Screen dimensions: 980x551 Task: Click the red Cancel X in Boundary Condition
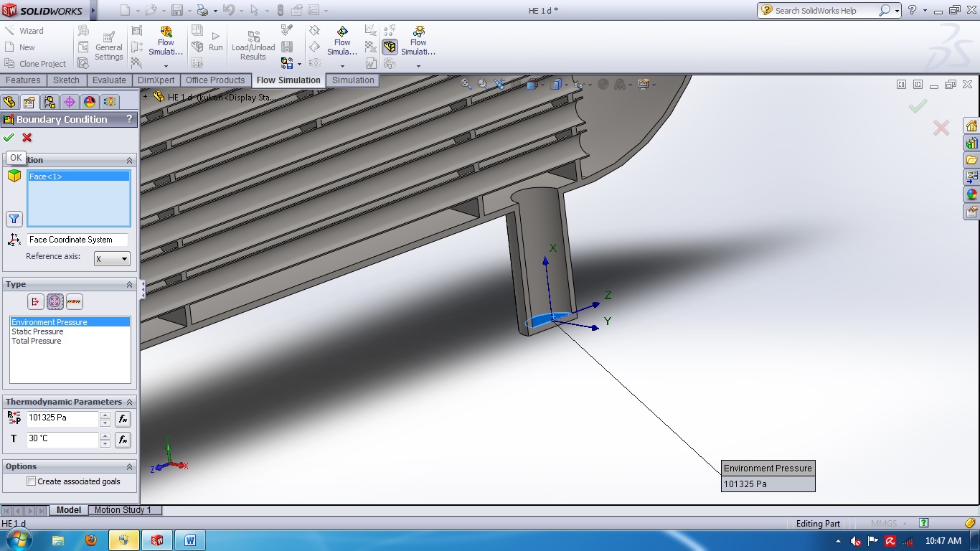[27, 138]
